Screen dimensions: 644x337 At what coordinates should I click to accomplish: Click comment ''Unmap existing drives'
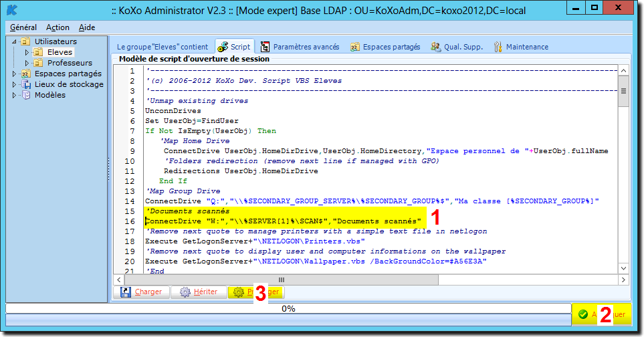(x=197, y=100)
